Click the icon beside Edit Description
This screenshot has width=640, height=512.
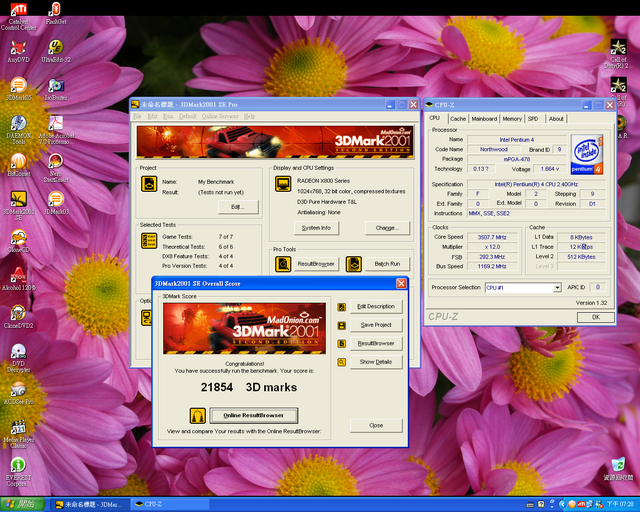pos(342,307)
